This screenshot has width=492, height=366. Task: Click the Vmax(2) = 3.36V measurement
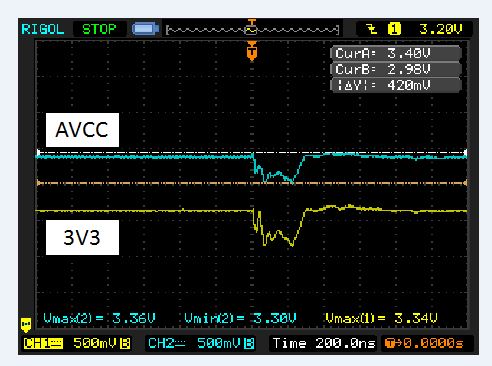point(99,318)
